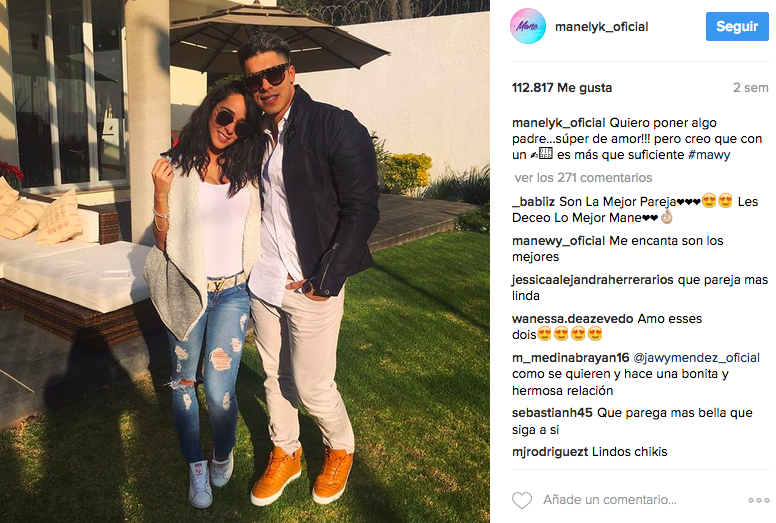
Task: Open the manelyk_oficial profile avatar
Action: (528, 26)
